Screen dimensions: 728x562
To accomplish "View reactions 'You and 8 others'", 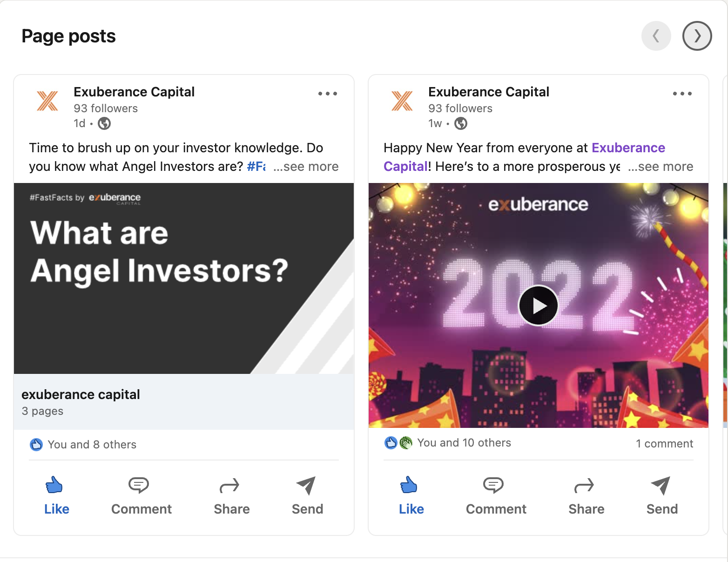I will click(x=92, y=445).
